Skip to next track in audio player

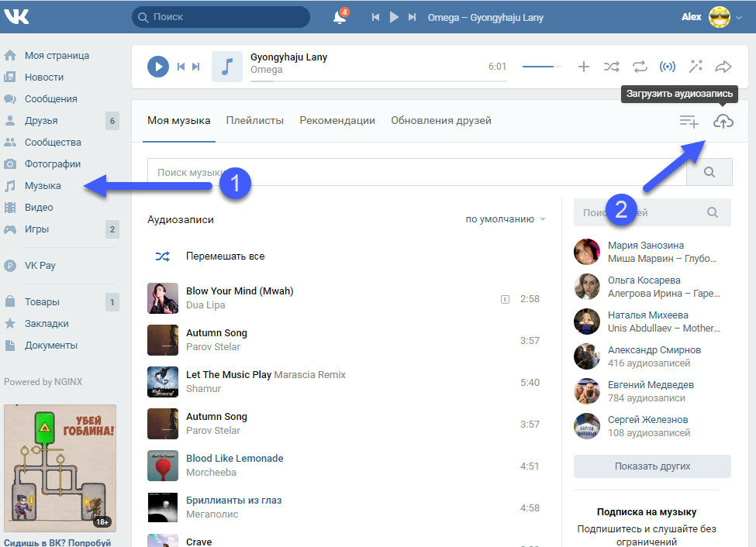point(195,67)
